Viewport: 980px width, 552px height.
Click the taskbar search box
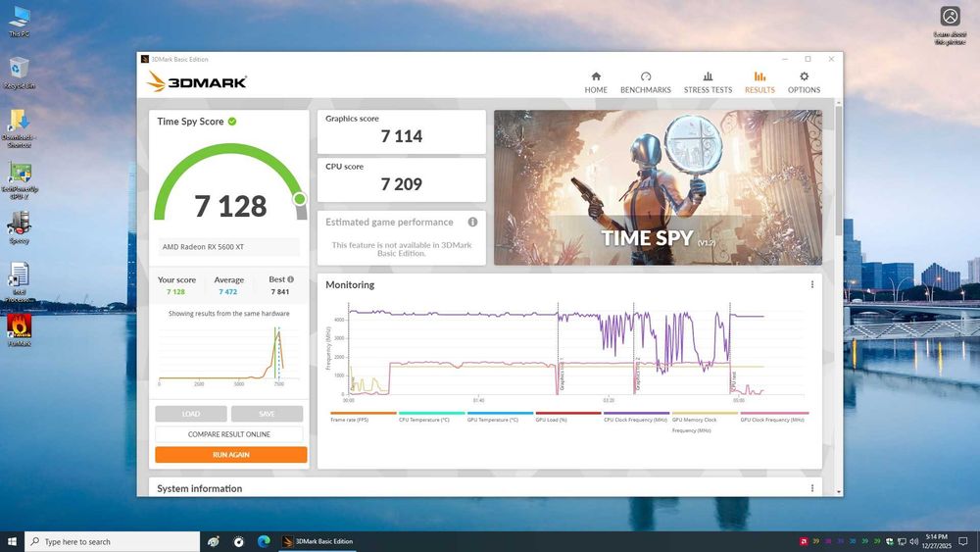[113, 541]
